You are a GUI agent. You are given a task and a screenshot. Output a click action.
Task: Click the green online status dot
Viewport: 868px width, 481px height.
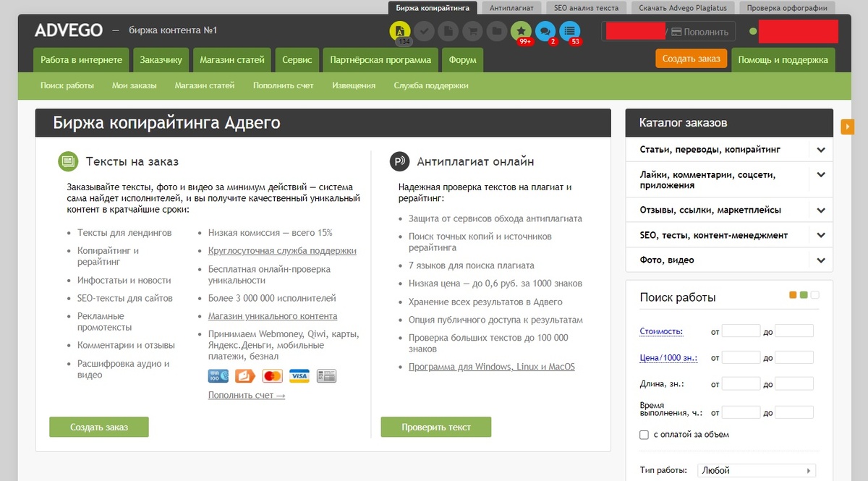(753, 32)
